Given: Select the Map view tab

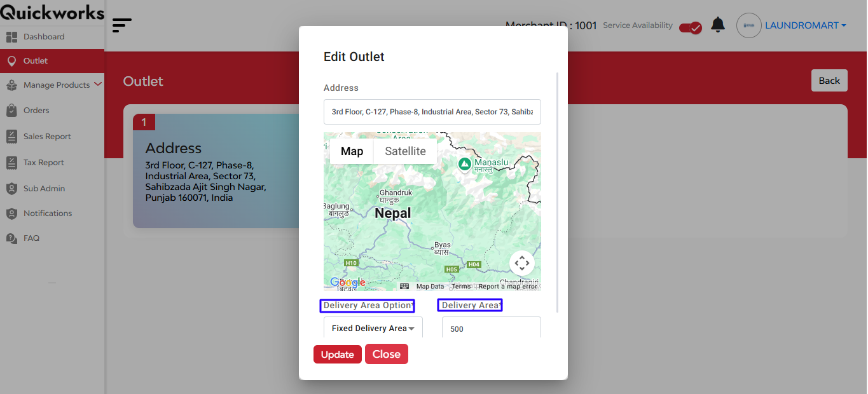Looking at the screenshot, I should (352, 151).
